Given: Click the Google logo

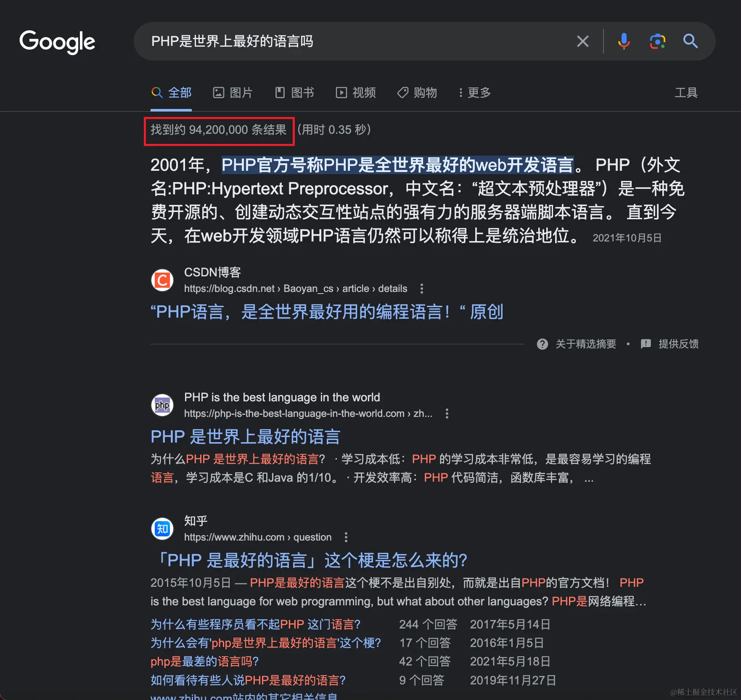Looking at the screenshot, I should click(x=58, y=42).
